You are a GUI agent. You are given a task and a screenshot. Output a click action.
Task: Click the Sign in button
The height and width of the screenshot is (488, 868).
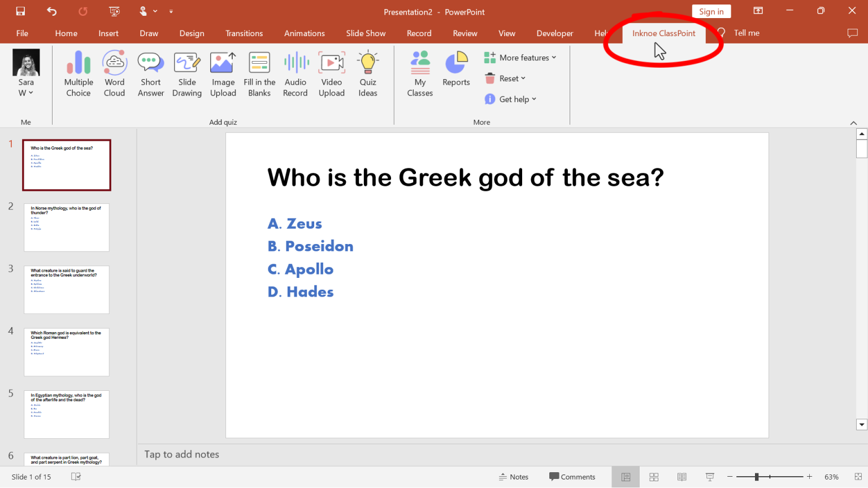pyautogui.click(x=711, y=11)
